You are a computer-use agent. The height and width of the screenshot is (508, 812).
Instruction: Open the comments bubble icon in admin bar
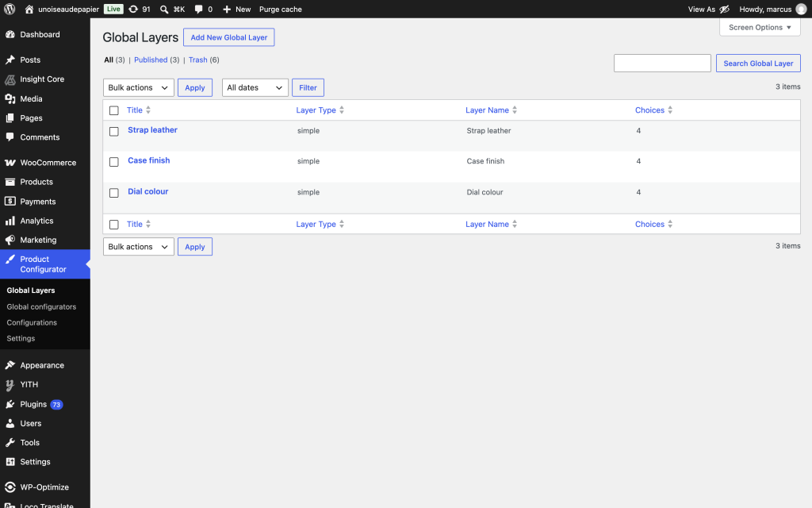click(x=198, y=10)
